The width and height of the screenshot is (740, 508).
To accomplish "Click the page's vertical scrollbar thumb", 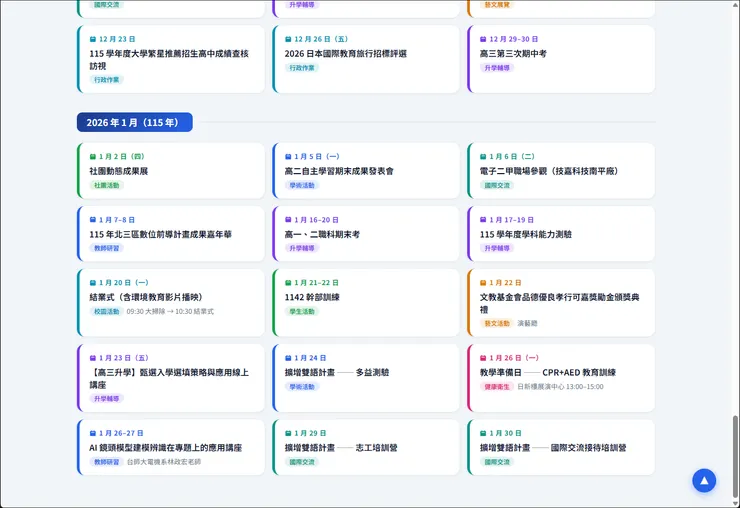I will pos(735,456).
